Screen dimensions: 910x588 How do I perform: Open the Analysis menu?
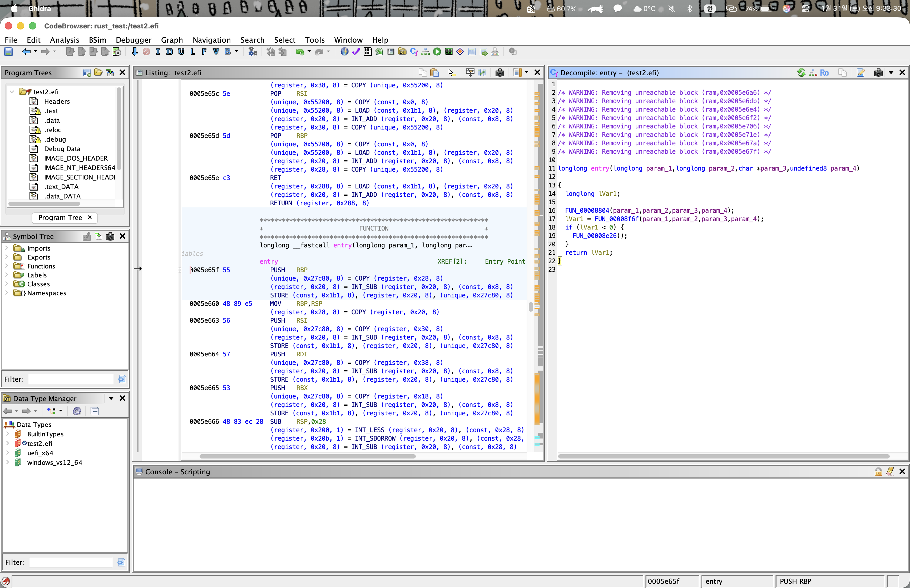point(65,40)
